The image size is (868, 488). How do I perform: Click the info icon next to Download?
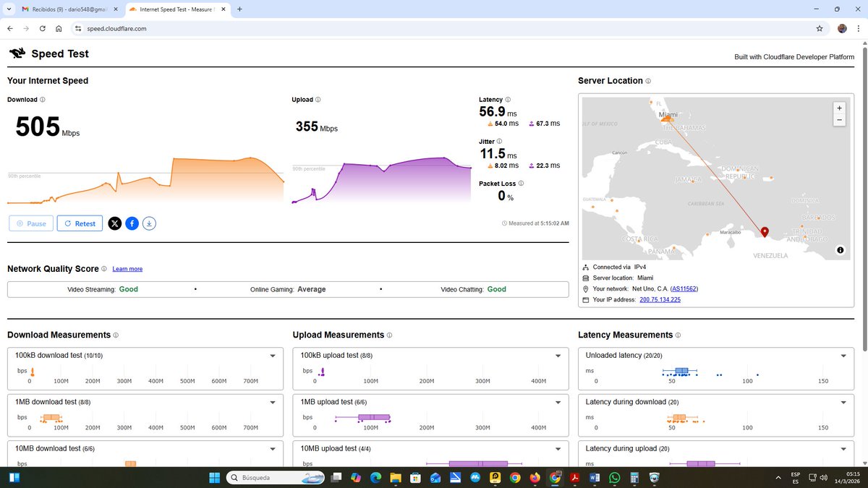tap(43, 100)
